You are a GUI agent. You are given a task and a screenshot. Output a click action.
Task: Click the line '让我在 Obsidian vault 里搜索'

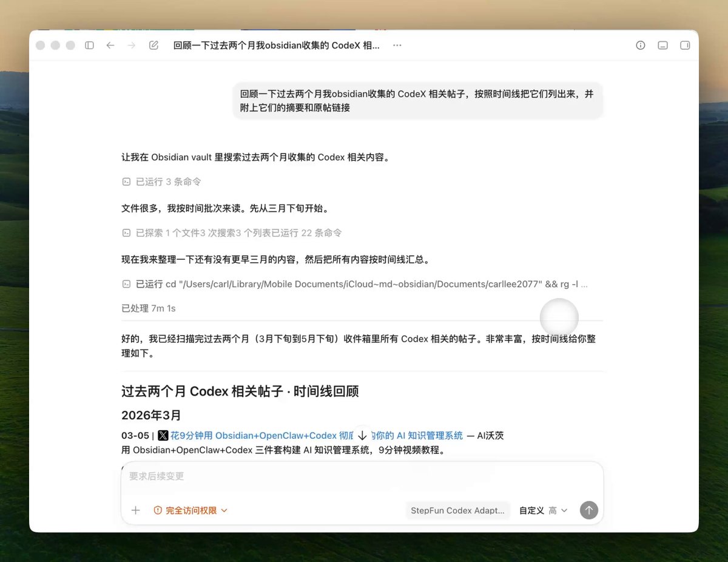(x=255, y=158)
